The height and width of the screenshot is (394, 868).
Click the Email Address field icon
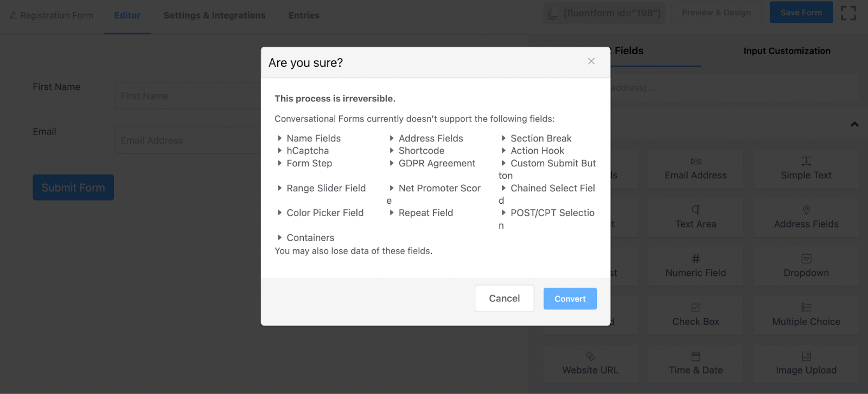tap(695, 162)
